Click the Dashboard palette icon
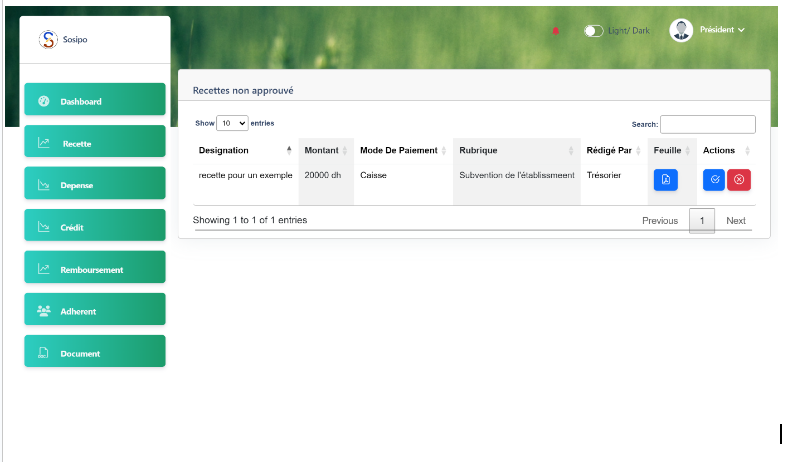The image size is (794, 462). (x=44, y=101)
